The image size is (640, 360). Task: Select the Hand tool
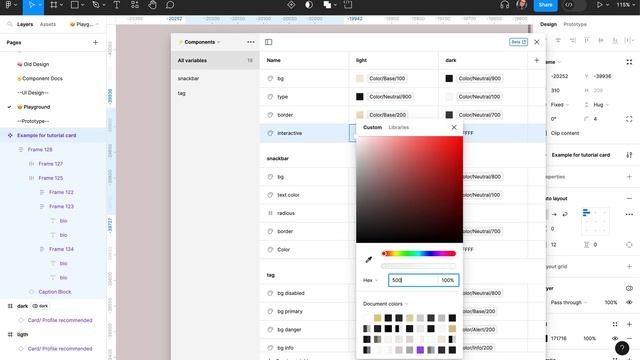coord(152,5)
